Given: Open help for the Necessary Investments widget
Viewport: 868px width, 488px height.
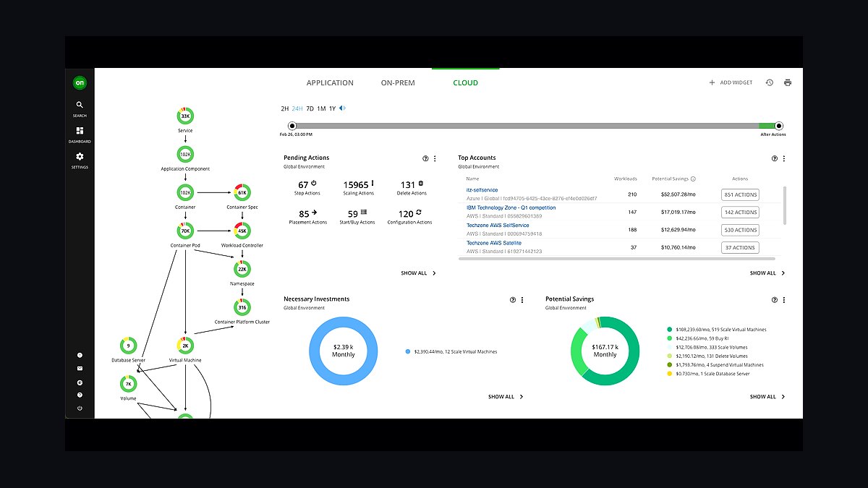Looking at the screenshot, I should click(513, 299).
